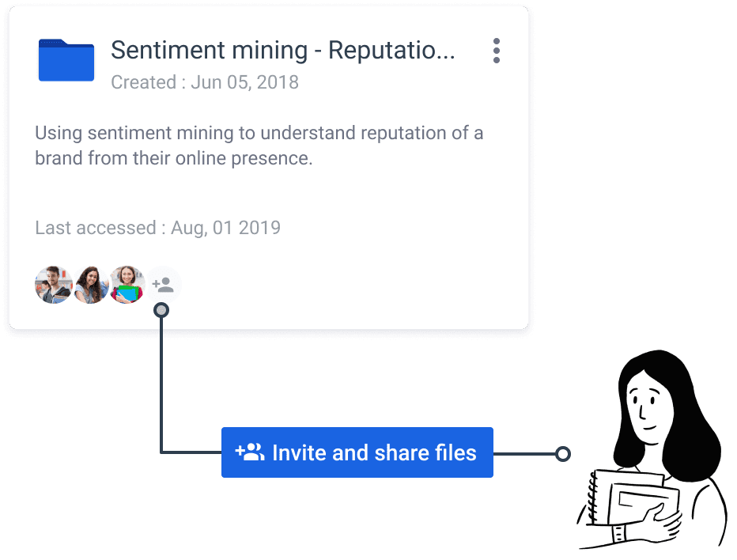Click the description line about sentiment mining
Viewport: 737px width, 560px height.
259,133
